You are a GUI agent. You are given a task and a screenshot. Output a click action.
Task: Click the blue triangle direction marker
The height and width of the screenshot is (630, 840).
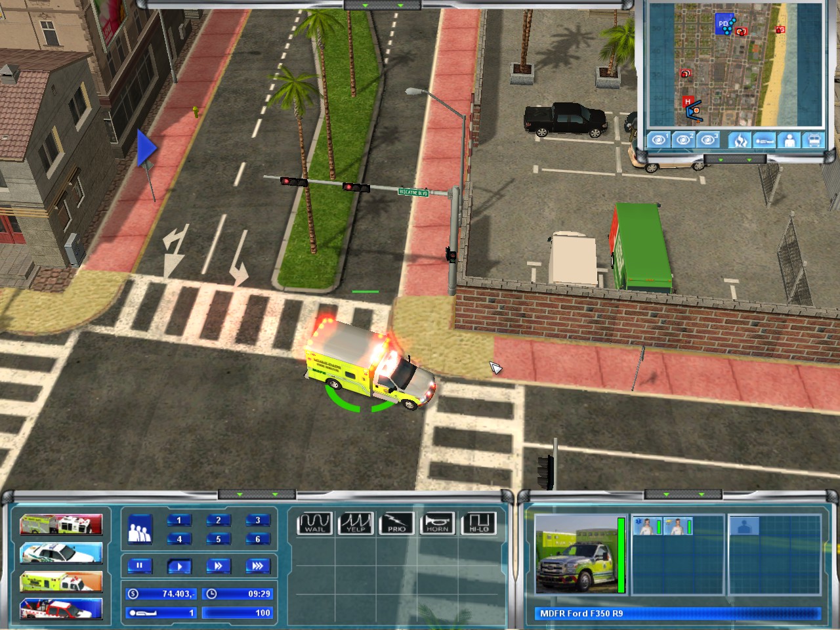coord(146,148)
